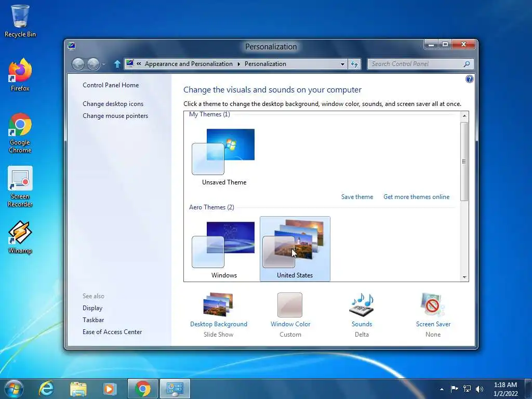Screen dimensions: 532x399
Task: Open Taskbar under See also
Action: point(94,320)
